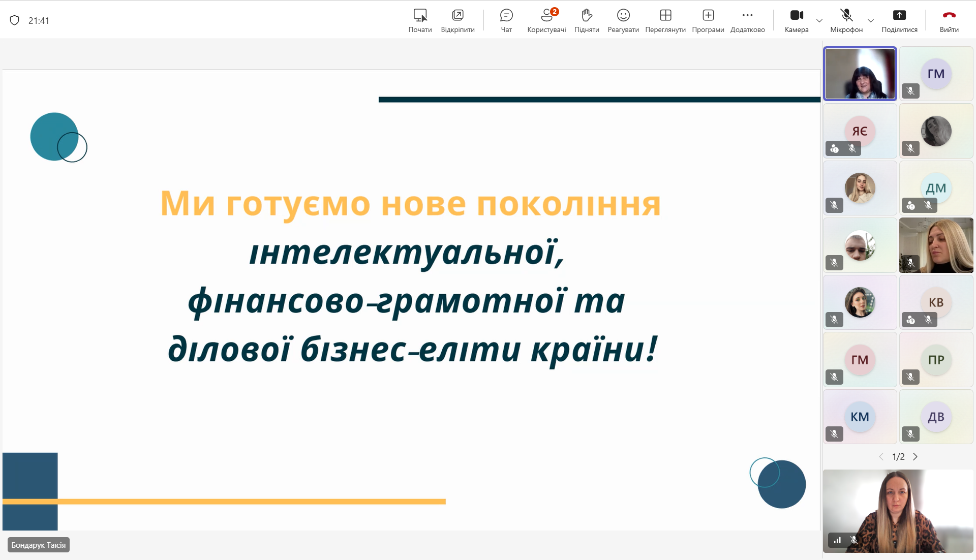Open Користувачі participants list
This screenshot has height=560, width=976.
pos(546,20)
